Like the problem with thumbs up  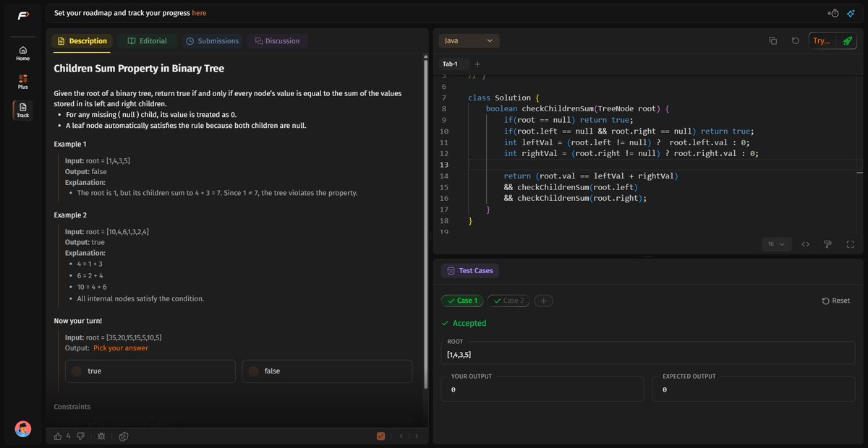(x=58, y=436)
